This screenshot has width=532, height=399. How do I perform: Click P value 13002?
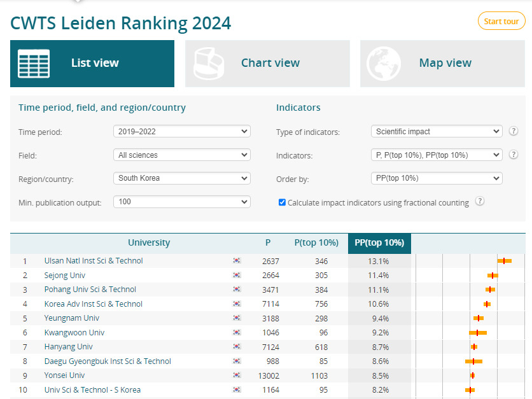pyautogui.click(x=269, y=376)
